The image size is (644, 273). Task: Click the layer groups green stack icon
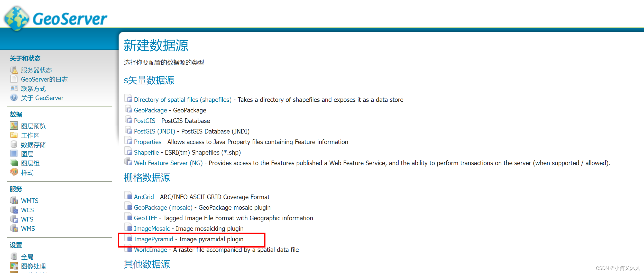click(14, 163)
